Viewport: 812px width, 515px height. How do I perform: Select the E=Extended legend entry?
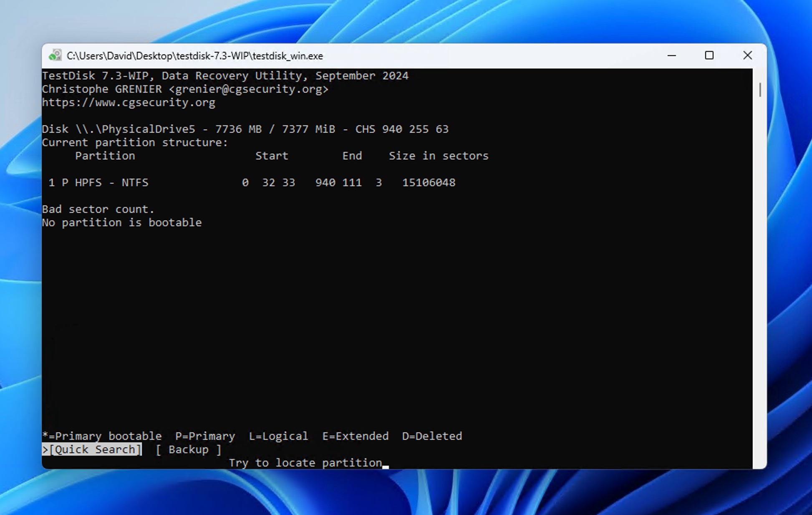(x=355, y=436)
